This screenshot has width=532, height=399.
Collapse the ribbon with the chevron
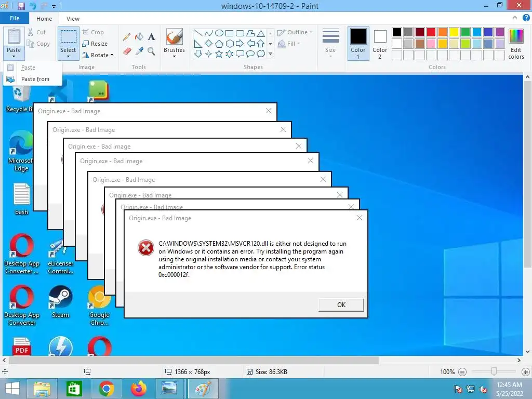(x=515, y=18)
